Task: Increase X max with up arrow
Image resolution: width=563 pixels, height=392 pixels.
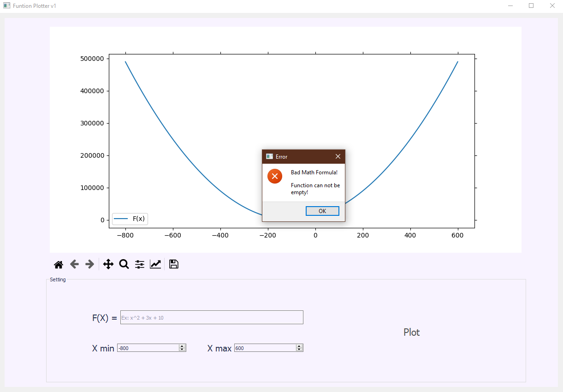Action: (300, 346)
